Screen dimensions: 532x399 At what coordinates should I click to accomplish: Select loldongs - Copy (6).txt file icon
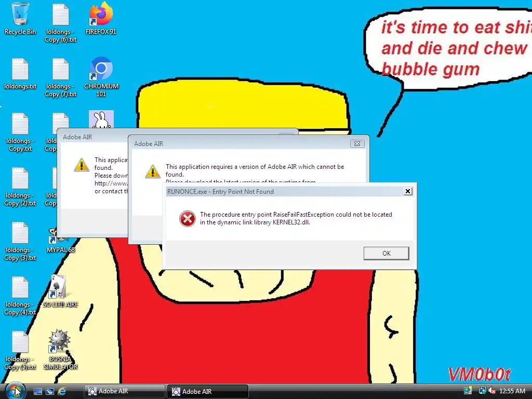[x=61, y=23]
